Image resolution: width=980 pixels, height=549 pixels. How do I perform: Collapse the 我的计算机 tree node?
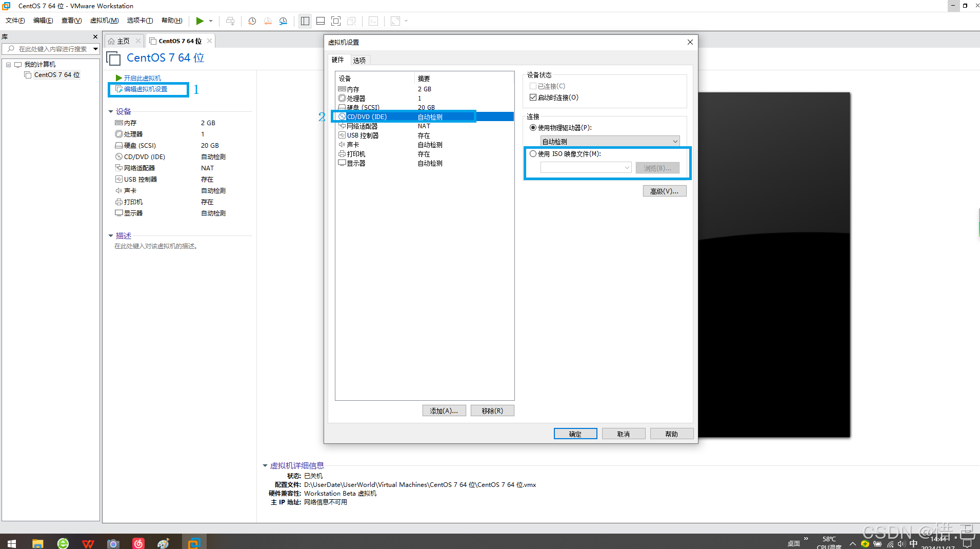coord(8,65)
